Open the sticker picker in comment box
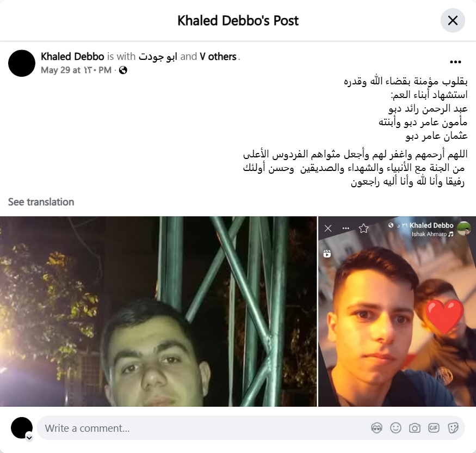This screenshot has width=476, height=453. (x=453, y=428)
